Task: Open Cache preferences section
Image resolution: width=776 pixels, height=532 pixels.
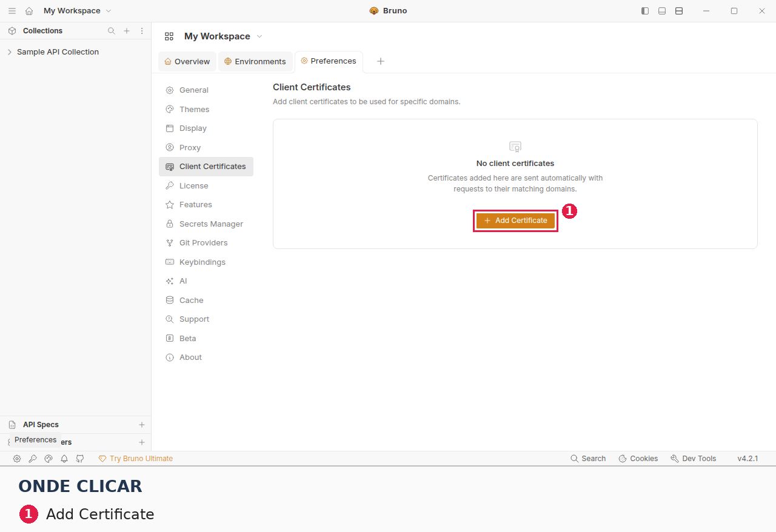Action: [x=206, y=300]
